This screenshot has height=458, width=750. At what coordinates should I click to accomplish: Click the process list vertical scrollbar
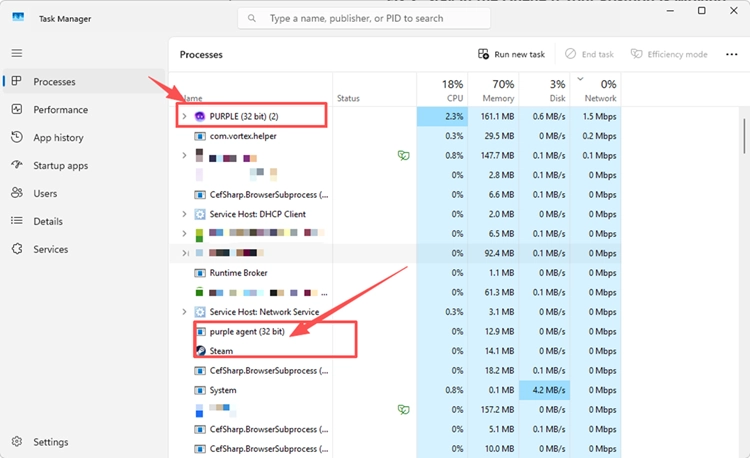(x=744, y=136)
